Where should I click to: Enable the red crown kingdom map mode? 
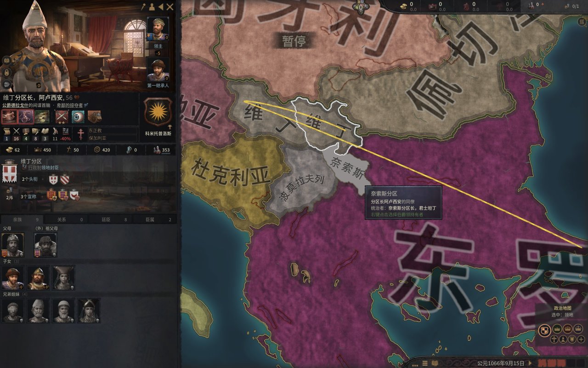(569, 328)
